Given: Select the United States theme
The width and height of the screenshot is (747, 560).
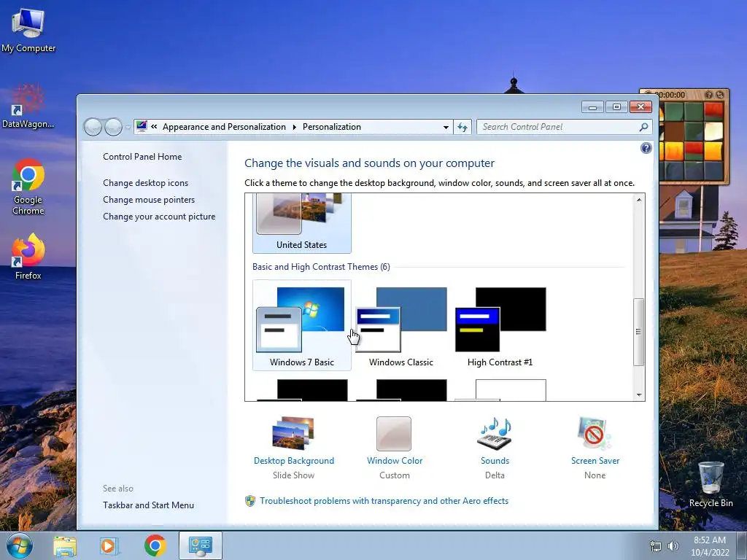Looking at the screenshot, I should tap(301, 223).
